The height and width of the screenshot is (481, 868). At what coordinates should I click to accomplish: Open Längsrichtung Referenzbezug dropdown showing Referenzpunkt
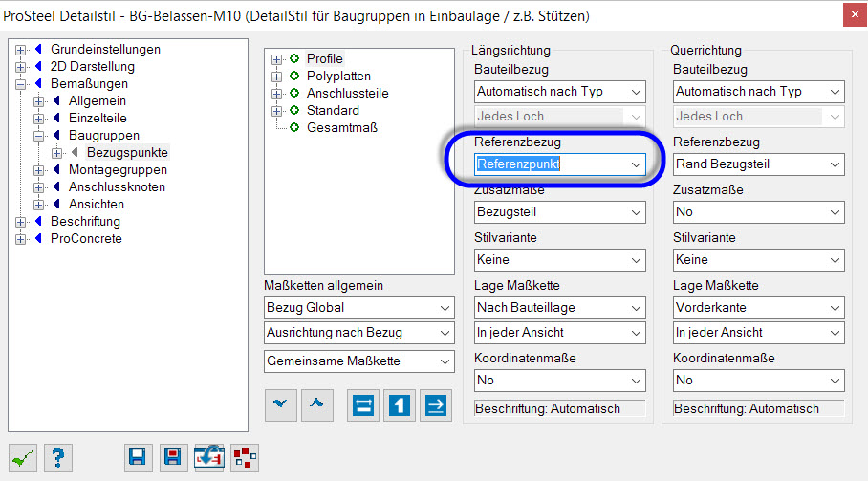point(559,164)
